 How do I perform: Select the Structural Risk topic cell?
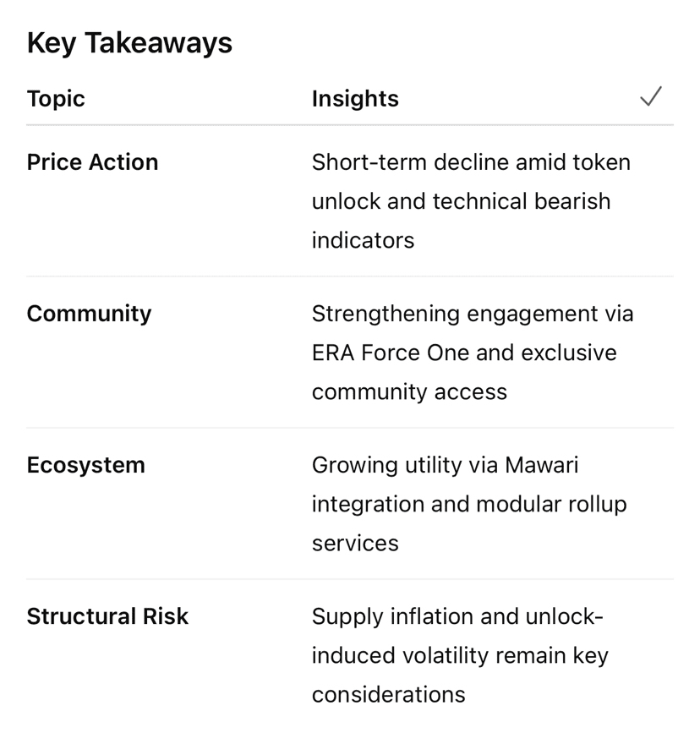point(107,616)
